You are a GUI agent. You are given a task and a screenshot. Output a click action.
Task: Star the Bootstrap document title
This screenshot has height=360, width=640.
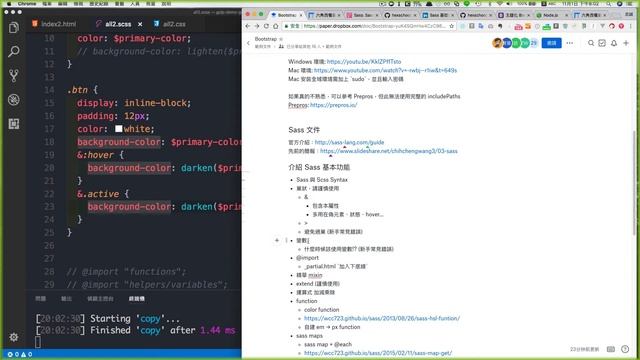(x=281, y=39)
